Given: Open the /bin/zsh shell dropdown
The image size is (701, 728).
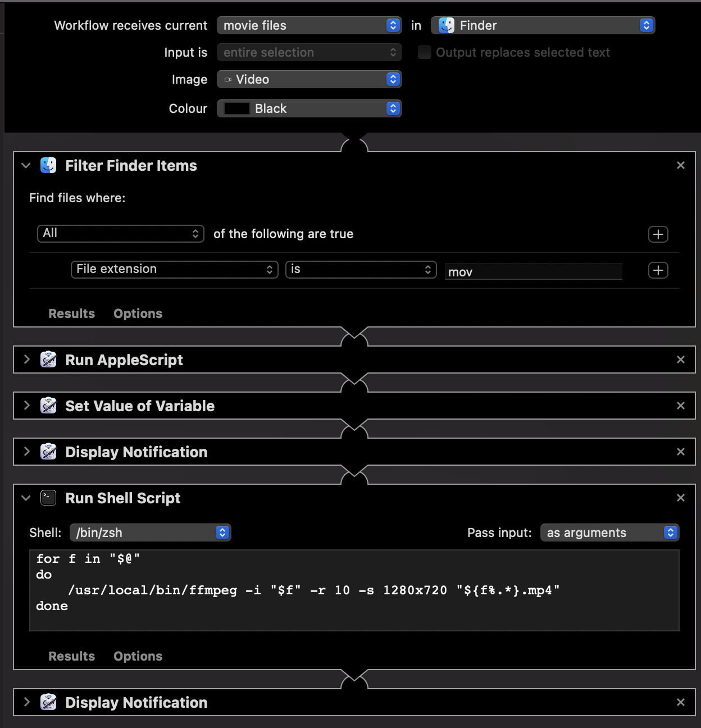Looking at the screenshot, I should (151, 533).
